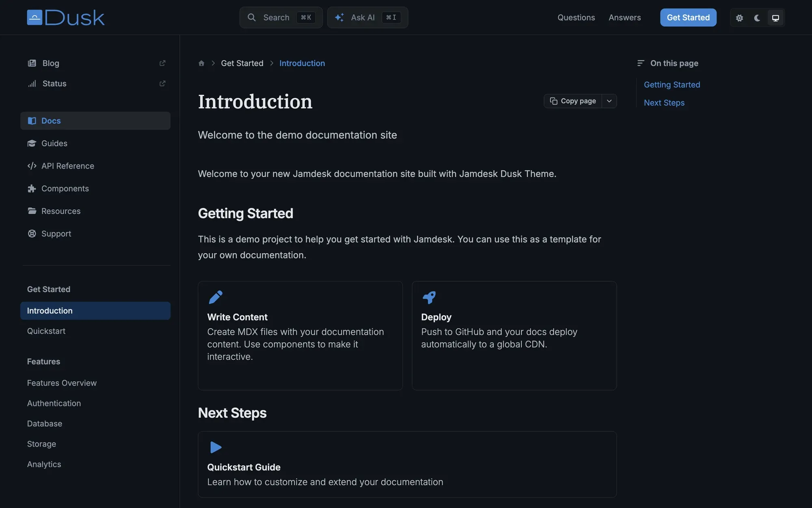This screenshot has width=812, height=508.
Task: Select the API Reference tab
Action: 95,166
